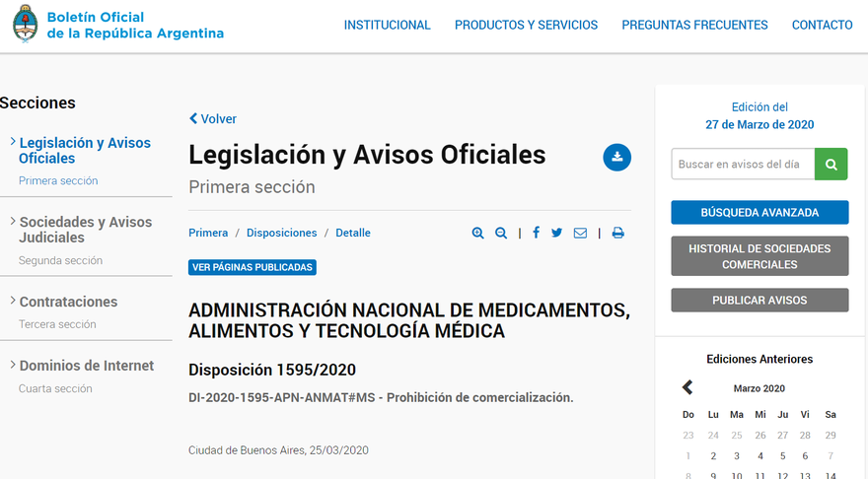The height and width of the screenshot is (479, 868).
Task: Go to previous month in calendar
Action: [687, 387]
